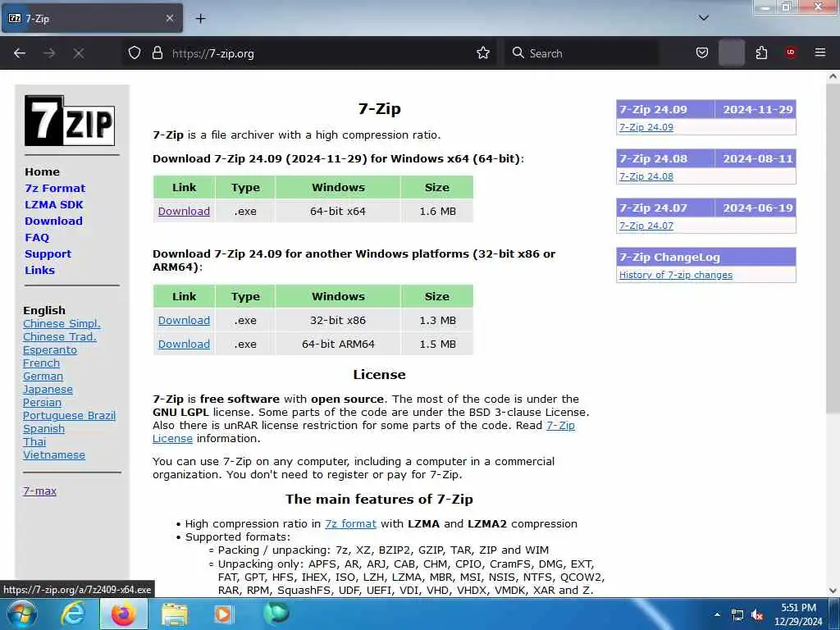This screenshot has width=840, height=630.
Task: Switch language to Chinese Trad.
Action: pos(60,337)
